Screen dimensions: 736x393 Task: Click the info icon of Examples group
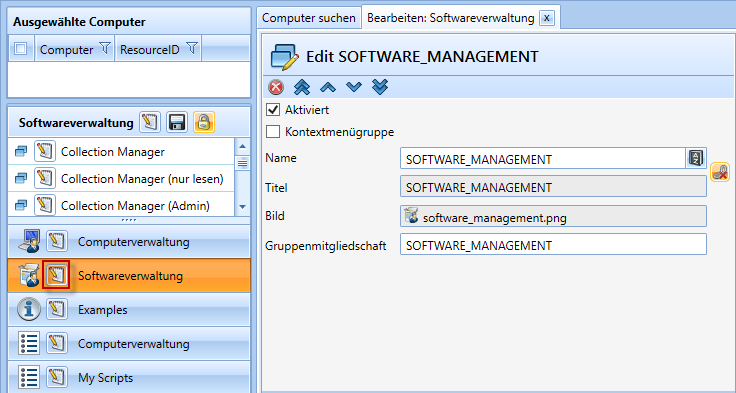click(29, 309)
